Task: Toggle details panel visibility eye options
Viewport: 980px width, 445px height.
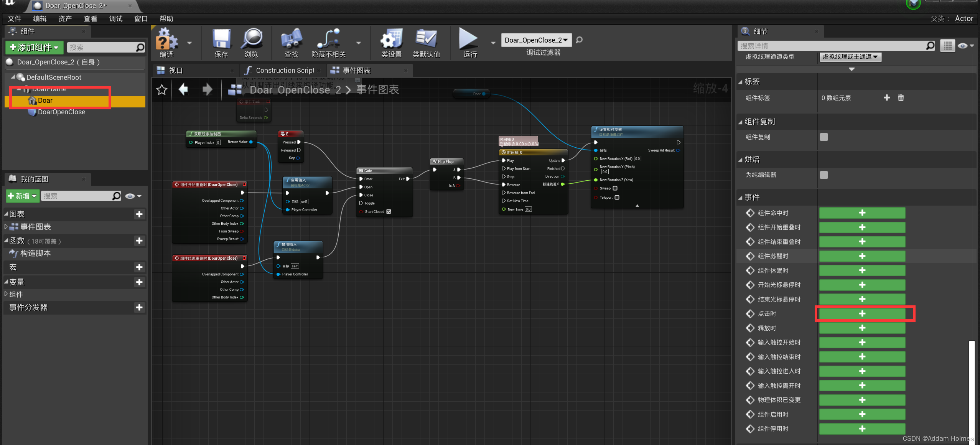Action: (x=965, y=46)
